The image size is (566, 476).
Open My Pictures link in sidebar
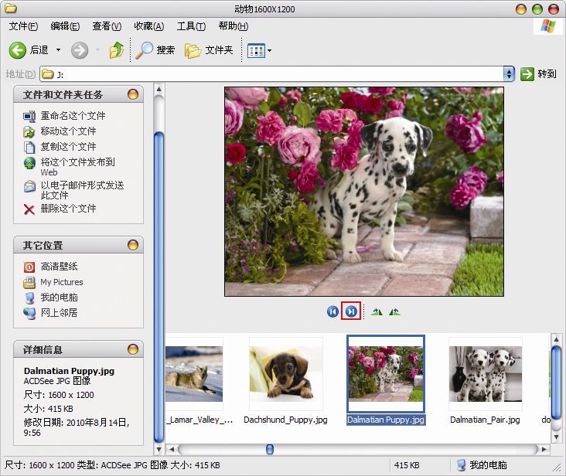pos(62,282)
